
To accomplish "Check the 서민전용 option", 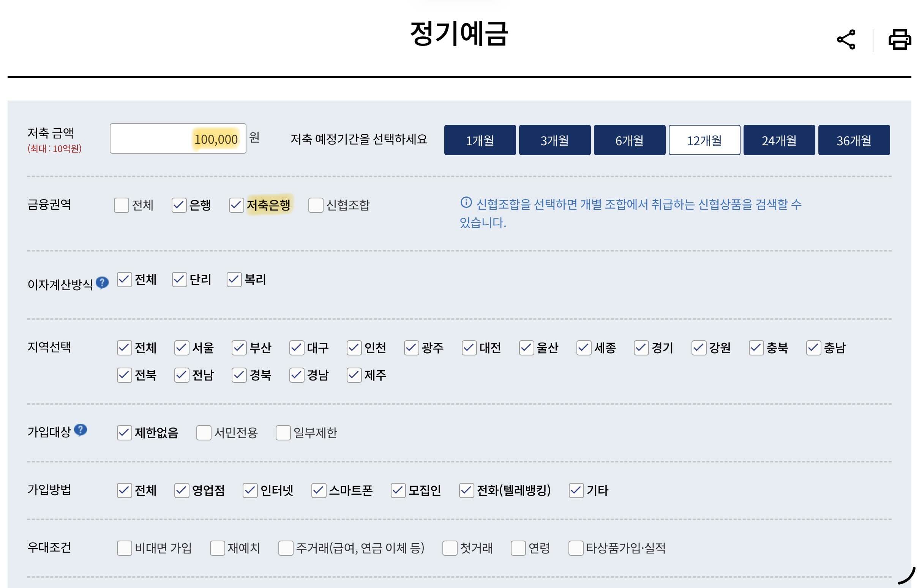I will [x=204, y=433].
